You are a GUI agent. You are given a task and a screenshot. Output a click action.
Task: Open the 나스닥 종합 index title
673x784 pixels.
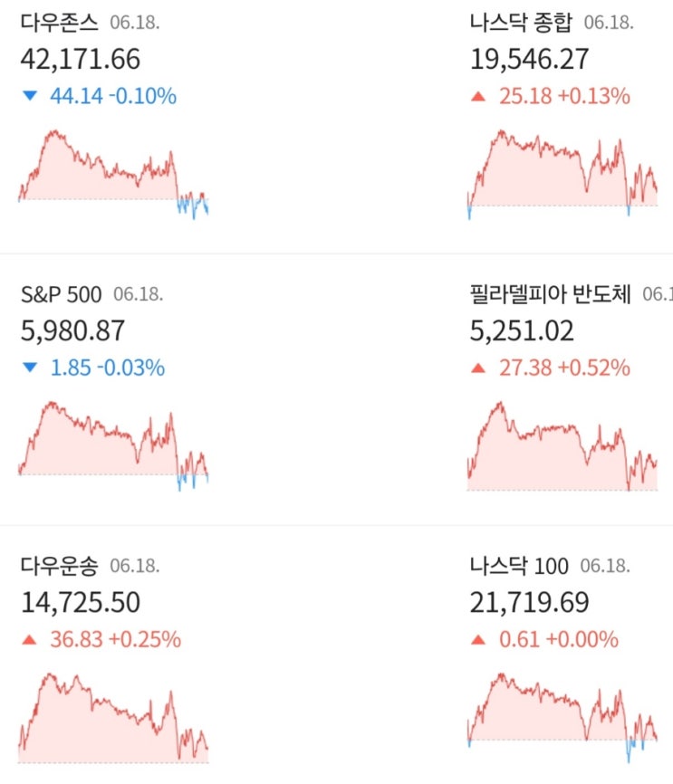pyautogui.click(x=522, y=22)
